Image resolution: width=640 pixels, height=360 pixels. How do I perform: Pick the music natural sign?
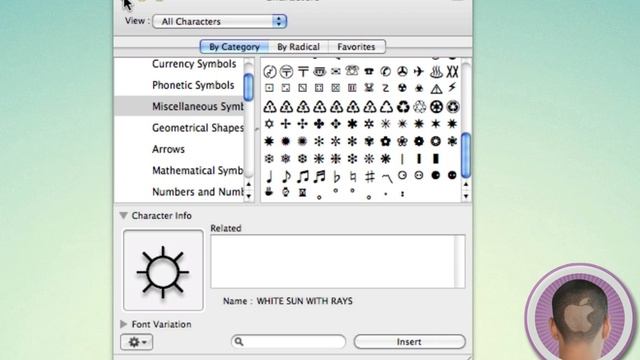point(353,177)
